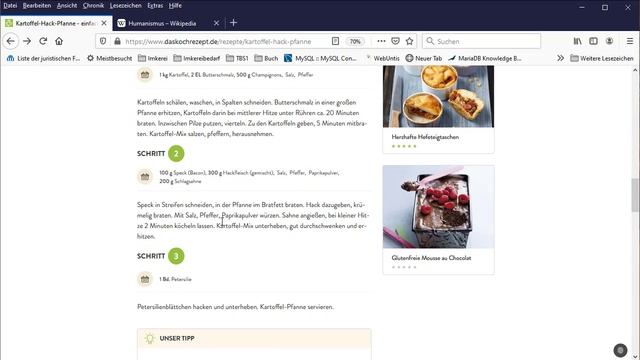Open bookmark Liste der juristischen F...
The width and height of the screenshot is (640, 360).
(x=43, y=58)
